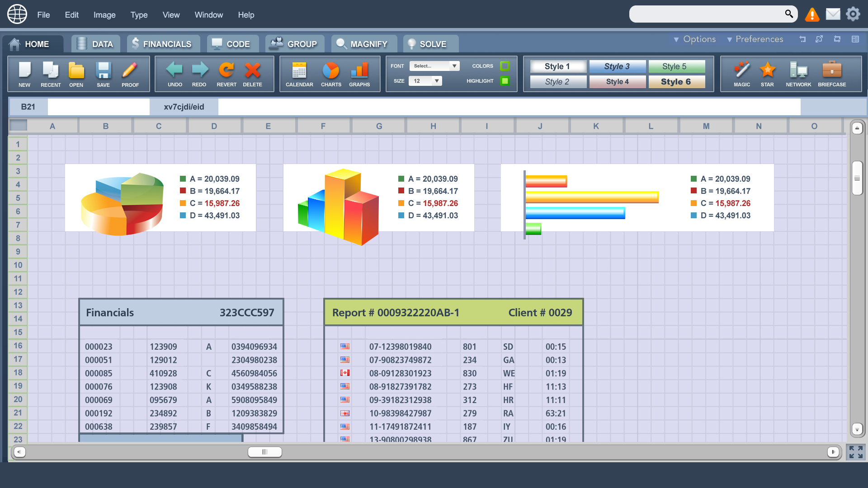Click the Proof pencil icon

point(130,70)
